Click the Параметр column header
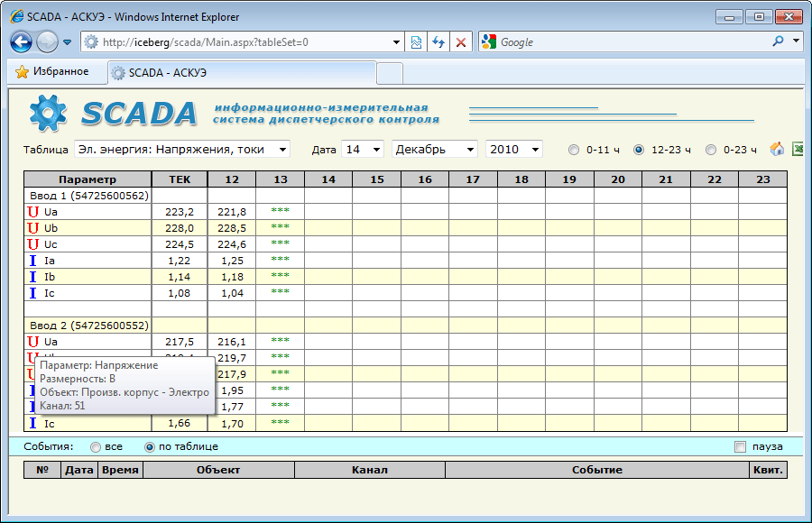This screenshot has width=812, height=523. coord(88,179)
